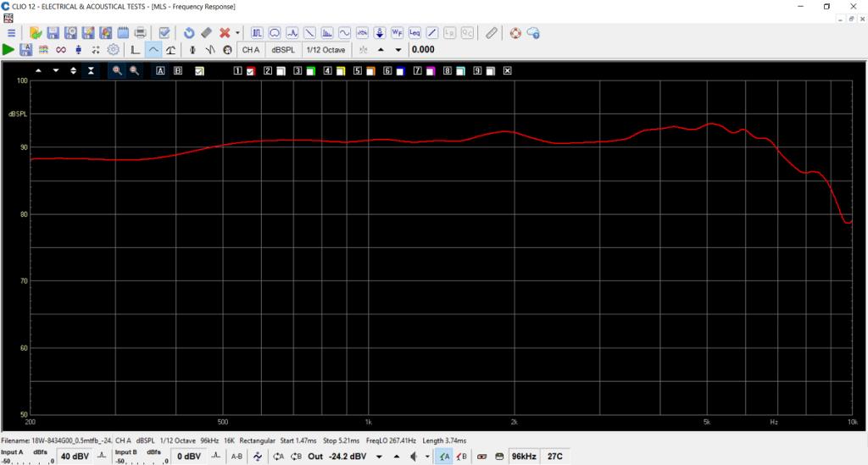The height and width of the screenshot is (465, 868).
Task: Open the hamburger main menu
Action: 11,33
